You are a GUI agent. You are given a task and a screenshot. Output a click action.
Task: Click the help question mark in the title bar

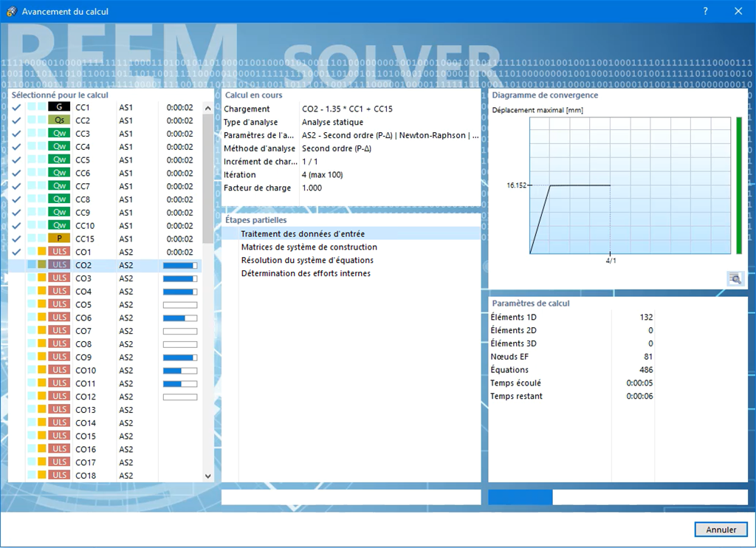pos(705,11)
